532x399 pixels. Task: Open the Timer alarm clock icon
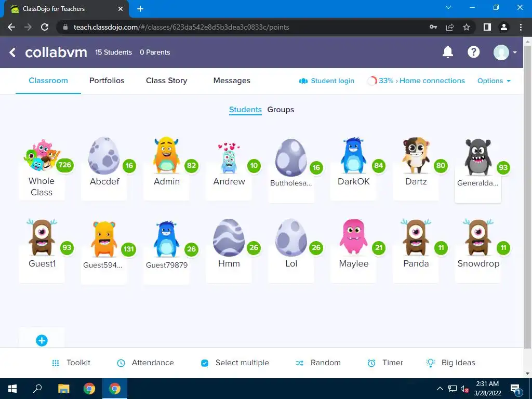coord(371,363)
